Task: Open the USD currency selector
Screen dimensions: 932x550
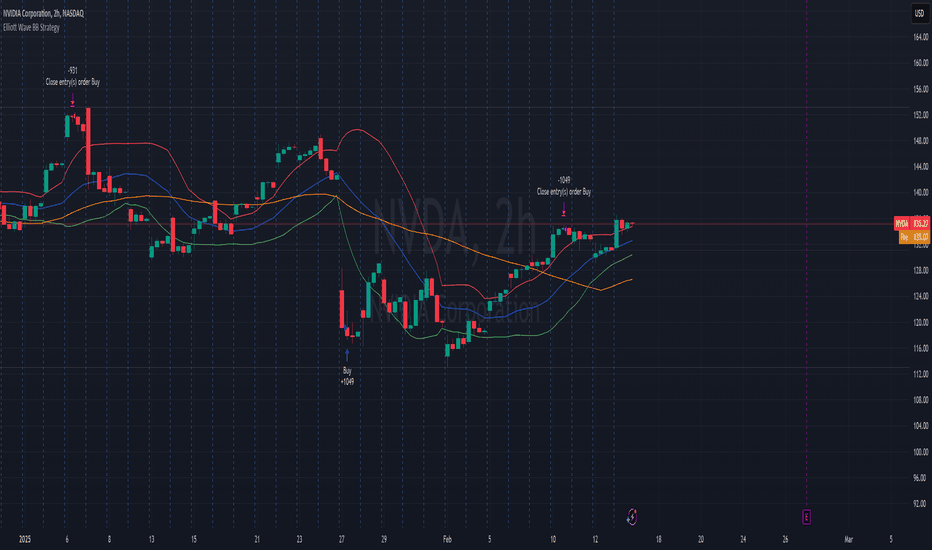Action: point(920,13)
